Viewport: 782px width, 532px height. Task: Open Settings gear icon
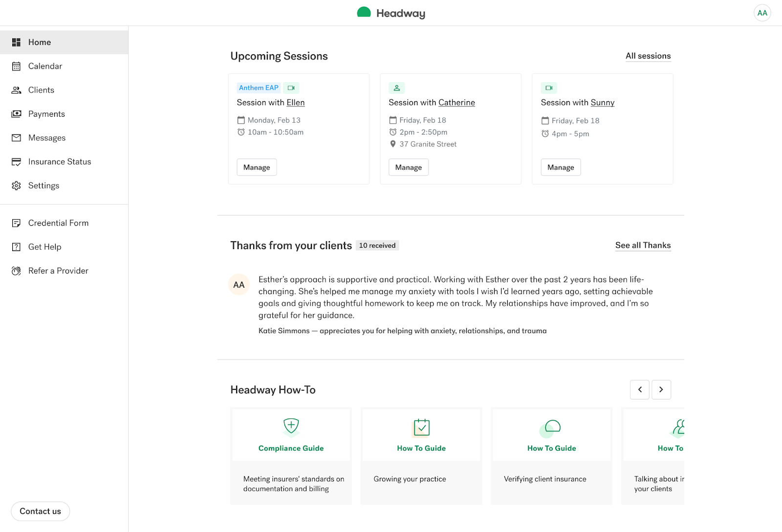pos(16,186)
